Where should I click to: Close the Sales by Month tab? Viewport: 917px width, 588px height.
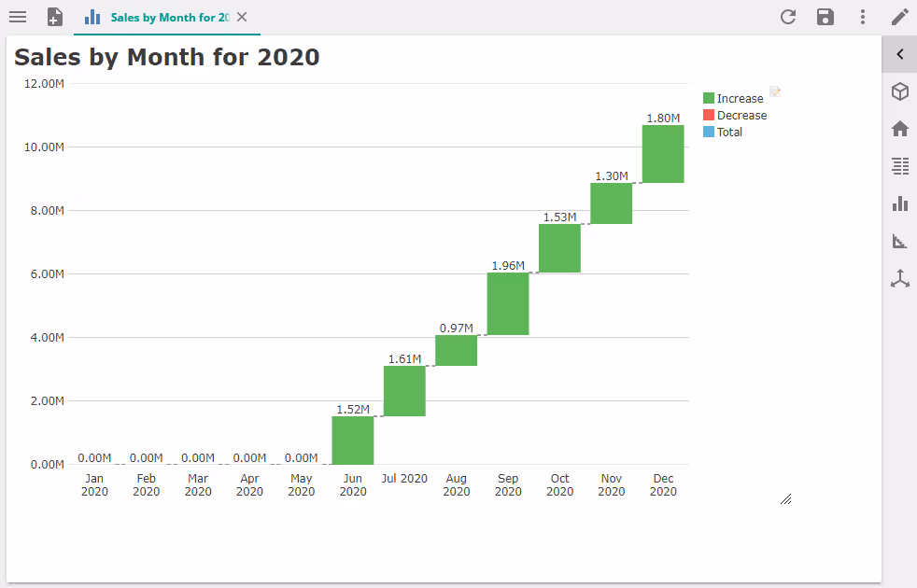pos(242,18)
